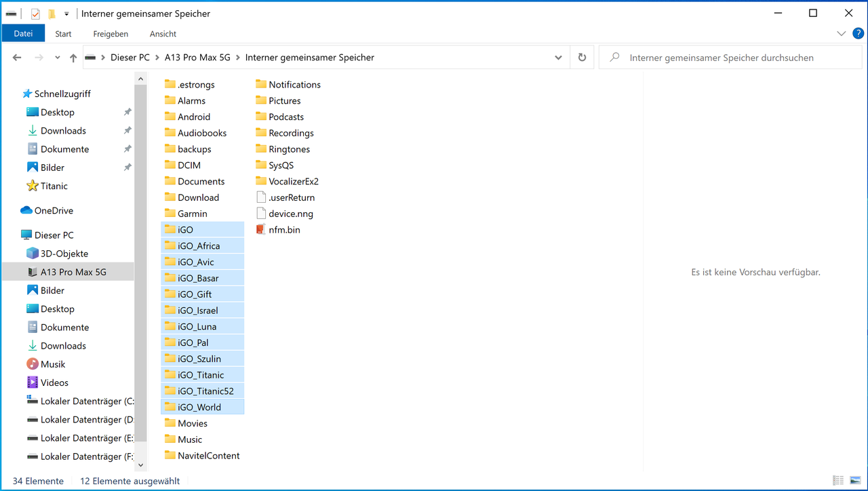Click the New Folder icon in the quick access toolbar
The image size is (868, 491).
pyautogui.click(x=52, y=14)
